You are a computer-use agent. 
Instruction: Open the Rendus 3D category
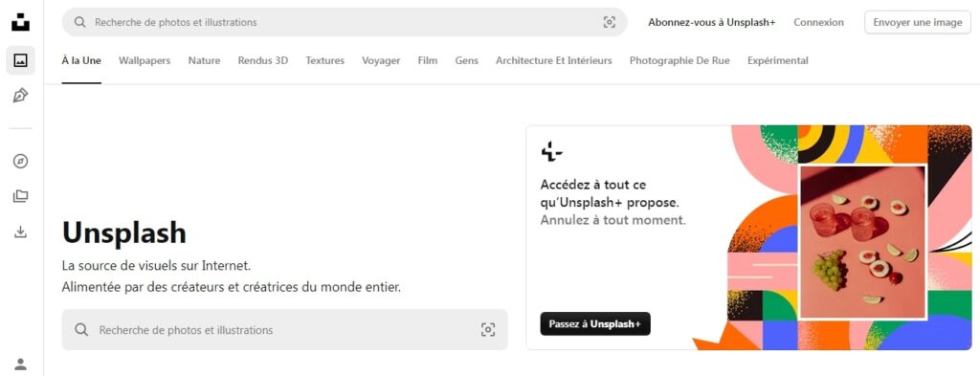pos(263,60)
